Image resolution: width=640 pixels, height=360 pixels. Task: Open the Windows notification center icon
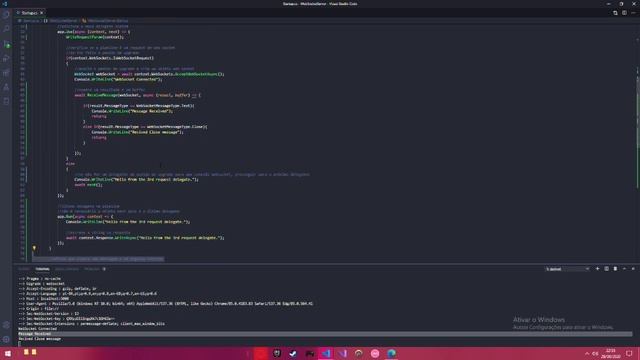(629, 353)
